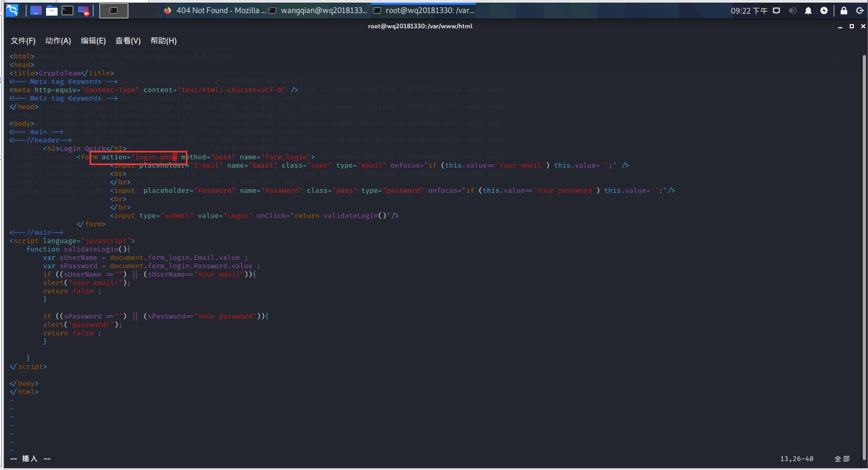This screenshot has width=868, height=470.
Task: Select the root@wq20181330 taskbar entry
Action: pyautogui.click(x=424, y=10)
